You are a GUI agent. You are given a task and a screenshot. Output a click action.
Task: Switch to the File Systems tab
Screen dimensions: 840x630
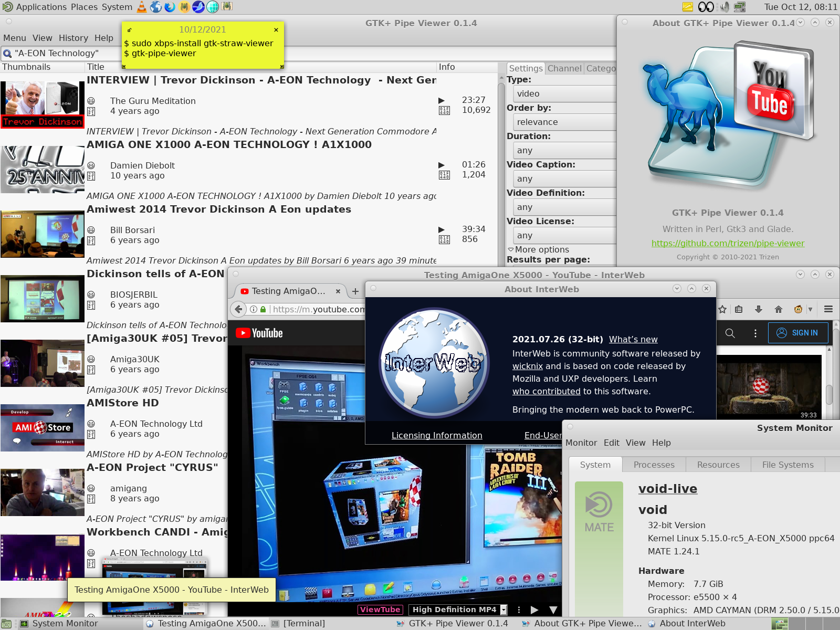point(788,465)
